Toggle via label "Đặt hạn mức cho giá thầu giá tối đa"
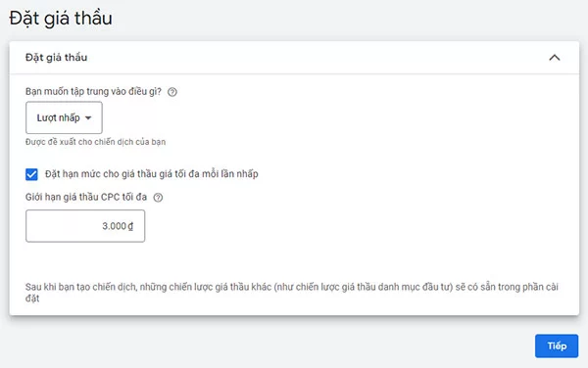 click(152, 173)
